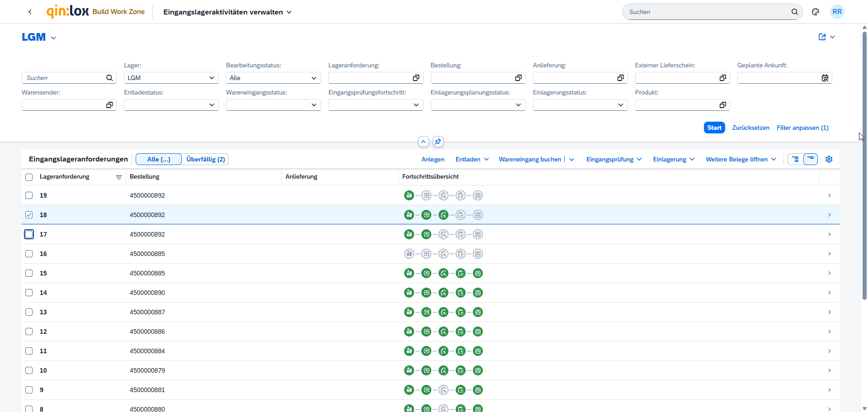The height and width of the screenshot is (412, 868).
Task: Click first progress icon of row 19
Action: click(409, 195)
